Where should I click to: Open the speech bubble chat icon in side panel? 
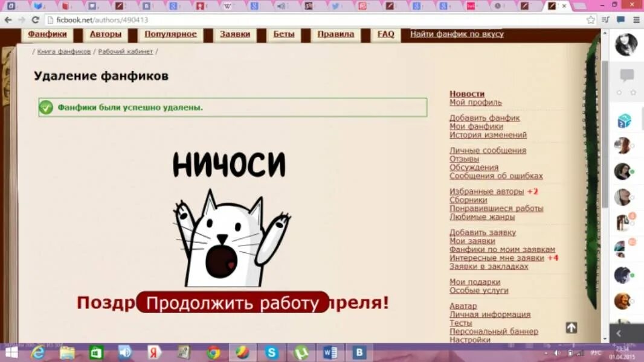click(626, 75)
